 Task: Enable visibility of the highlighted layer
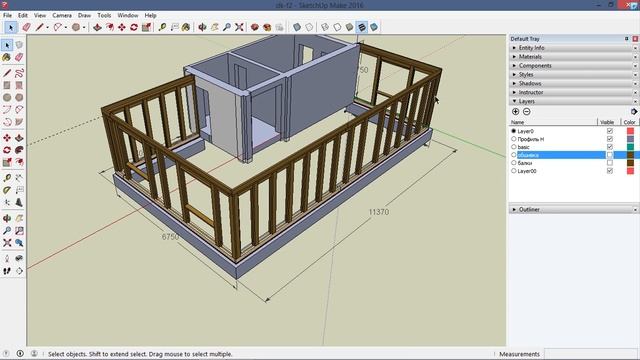coord(610,155)
